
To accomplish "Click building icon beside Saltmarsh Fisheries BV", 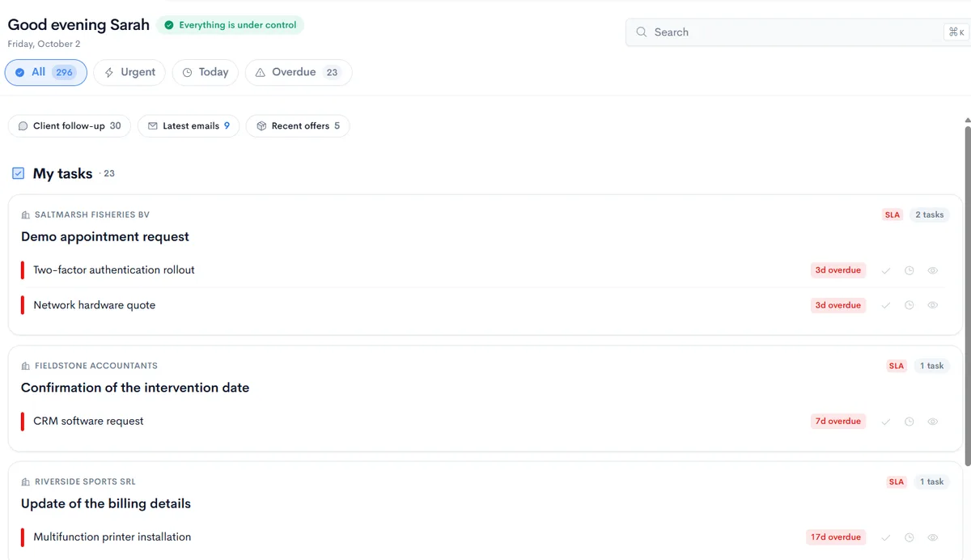I will 26,215.
